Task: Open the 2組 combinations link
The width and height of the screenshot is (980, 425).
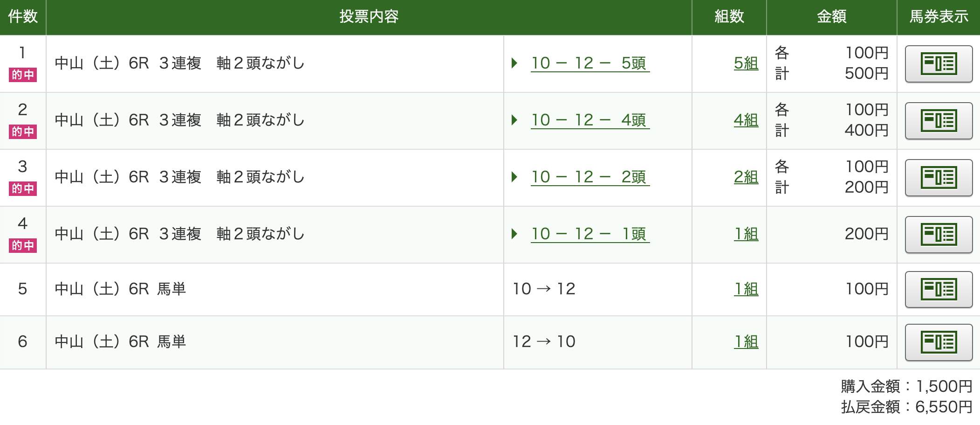Action: pos(746,177)
